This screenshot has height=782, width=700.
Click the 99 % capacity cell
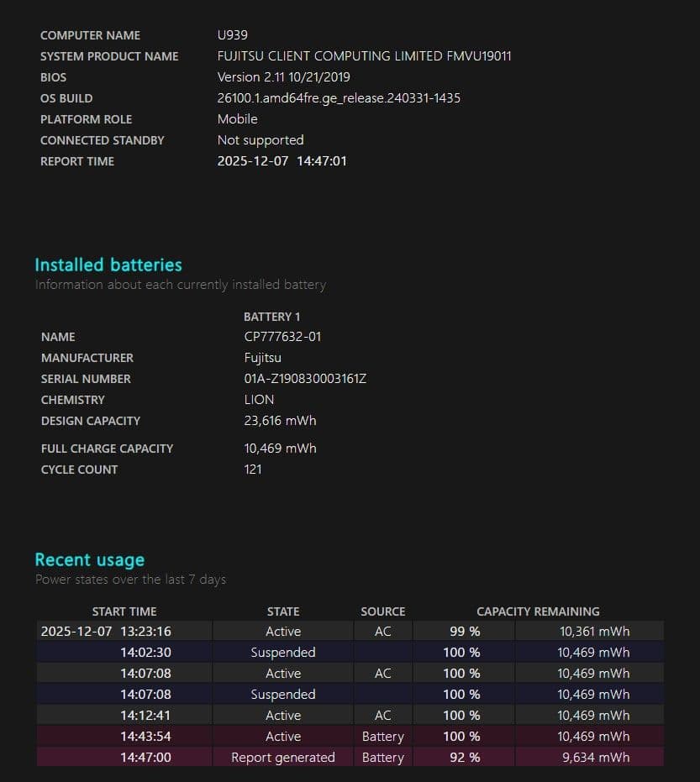(465, 632)
